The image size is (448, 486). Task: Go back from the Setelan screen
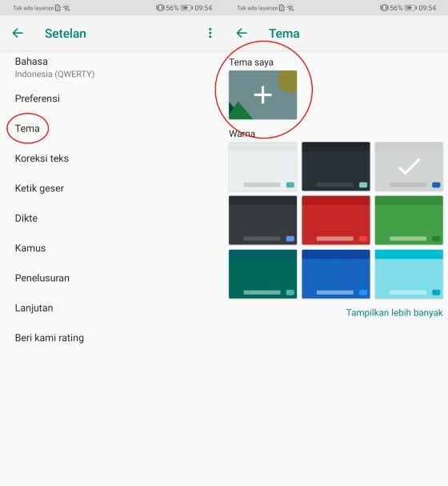pos(18,33)
